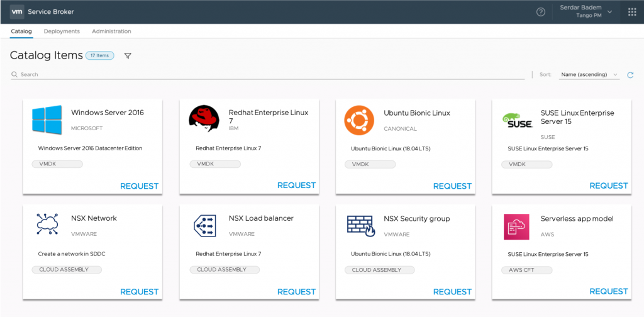The image size is (644, 317).
Task: Click the Redhat red hat logo
Action: (204, 119)
